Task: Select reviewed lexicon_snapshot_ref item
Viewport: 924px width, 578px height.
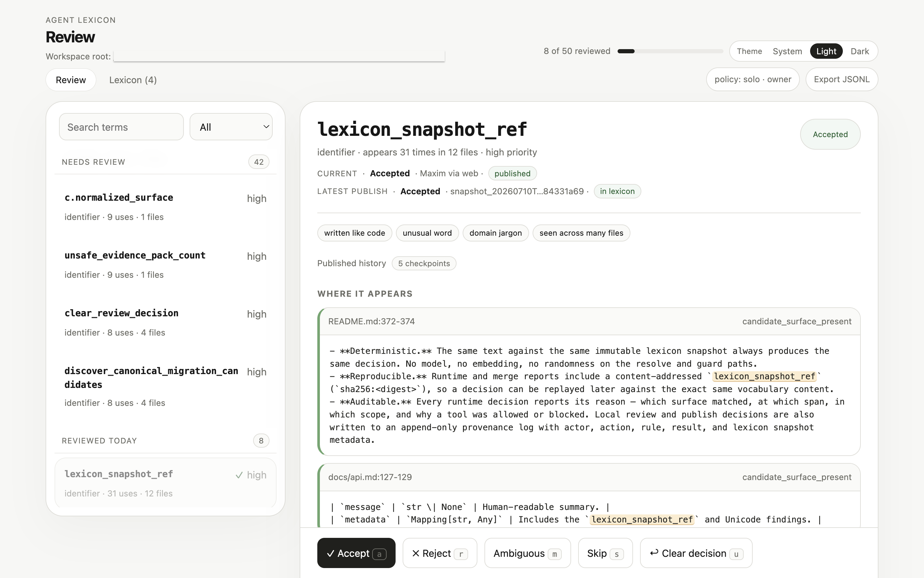Action: tap(165, 483)
